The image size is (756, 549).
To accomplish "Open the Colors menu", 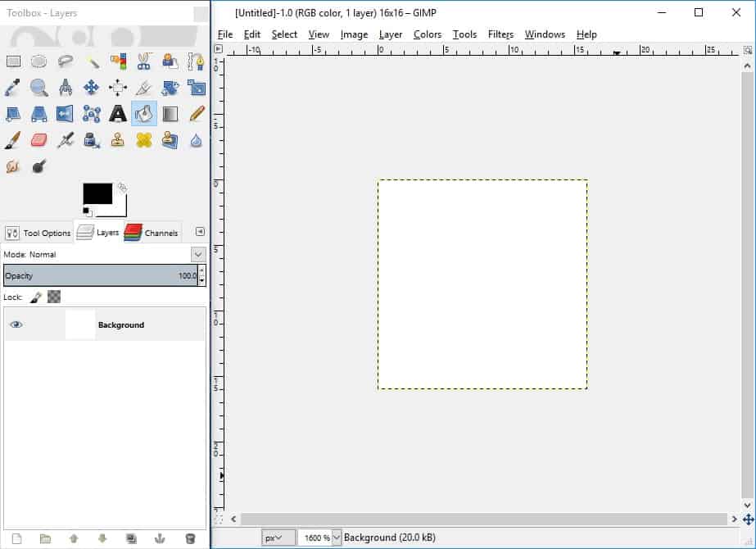I will coord(428,34).
